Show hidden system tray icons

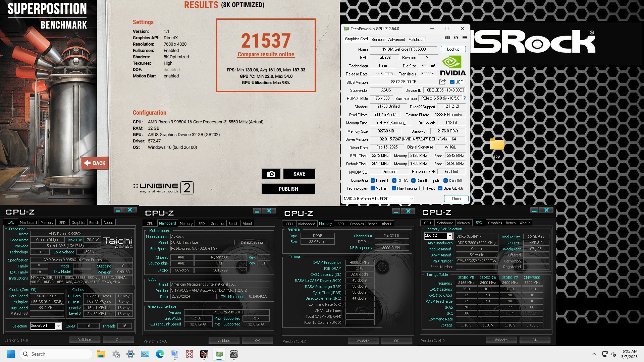pos(594,354)
